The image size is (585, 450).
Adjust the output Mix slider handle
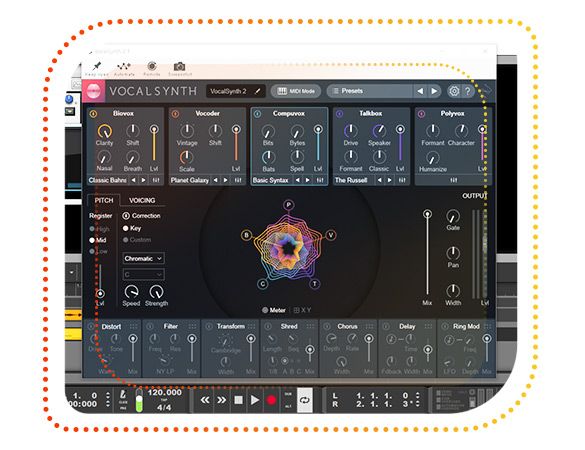pyautogui.click(x=427, y=214)
